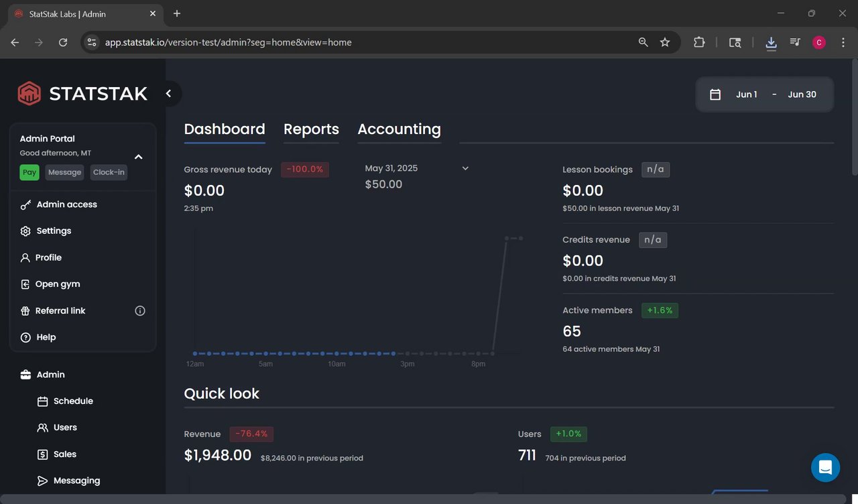Open the Jun 1 start date picker
The image size is (858, 504).
[746, 94]
